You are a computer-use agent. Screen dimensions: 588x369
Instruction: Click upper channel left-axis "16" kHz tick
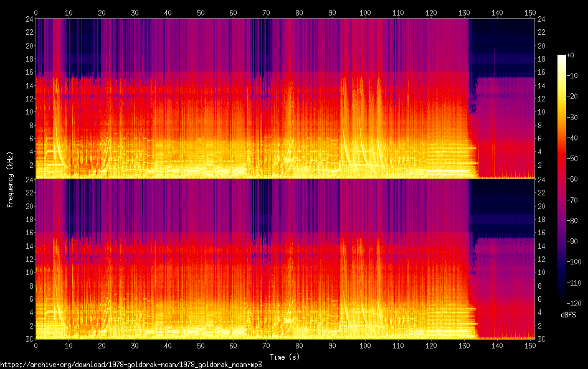(x=29, y=72)
